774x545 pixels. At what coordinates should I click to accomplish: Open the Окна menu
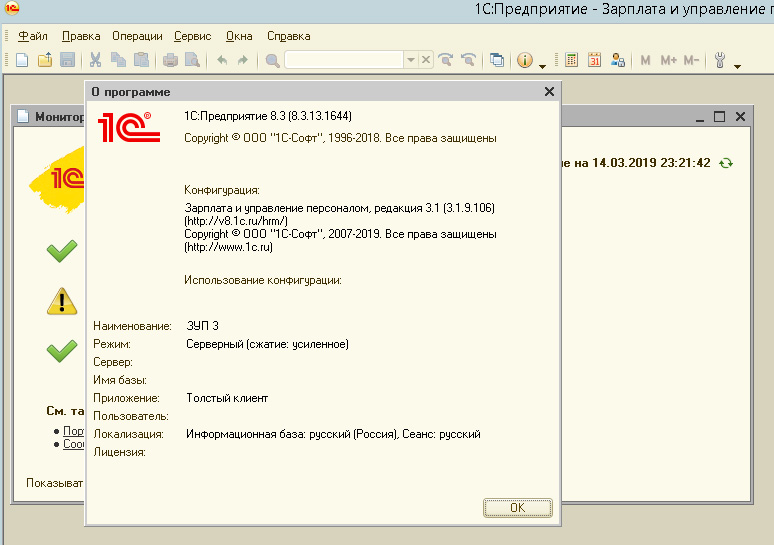(239, 36)
